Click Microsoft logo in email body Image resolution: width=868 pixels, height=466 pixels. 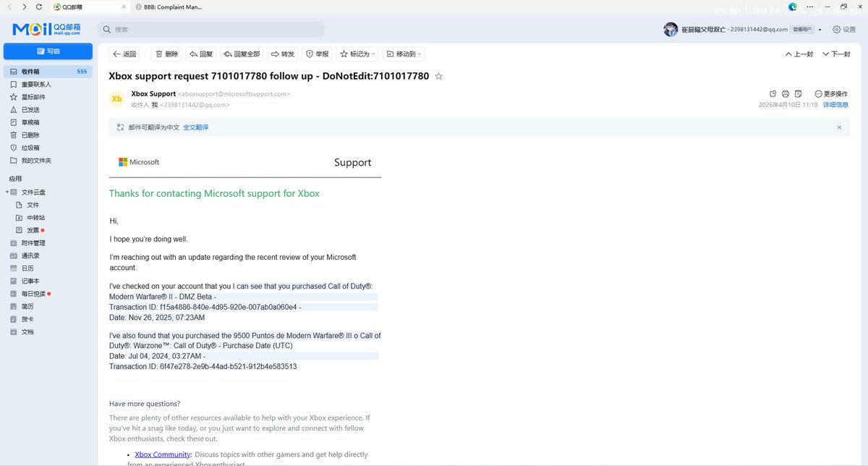139,162
